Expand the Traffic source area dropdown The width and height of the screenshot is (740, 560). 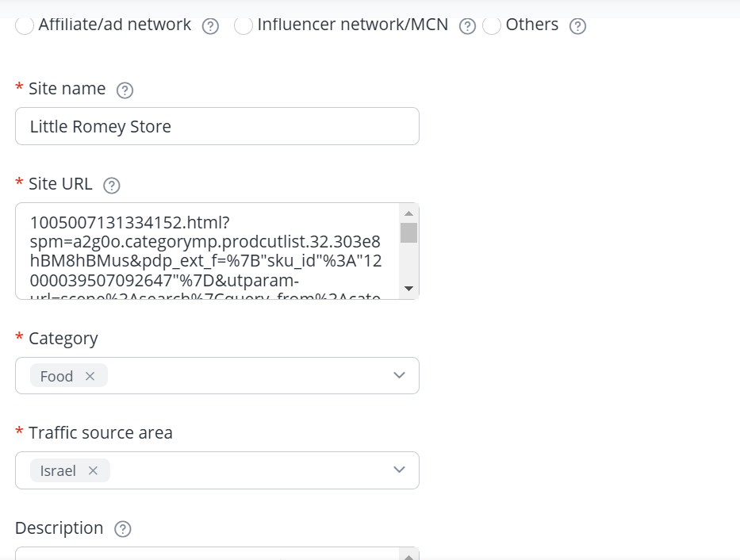click(x=399, y=470)
